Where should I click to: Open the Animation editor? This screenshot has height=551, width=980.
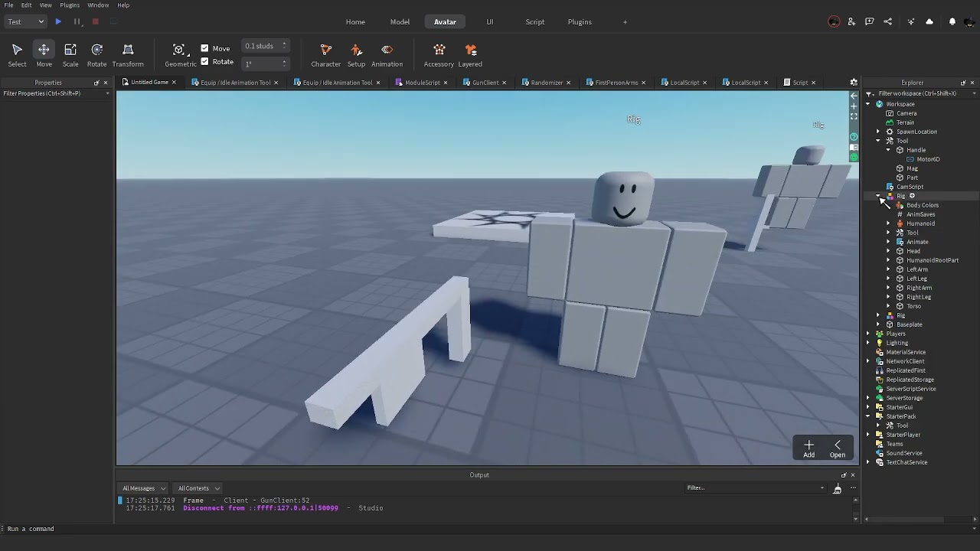point(387,55)
